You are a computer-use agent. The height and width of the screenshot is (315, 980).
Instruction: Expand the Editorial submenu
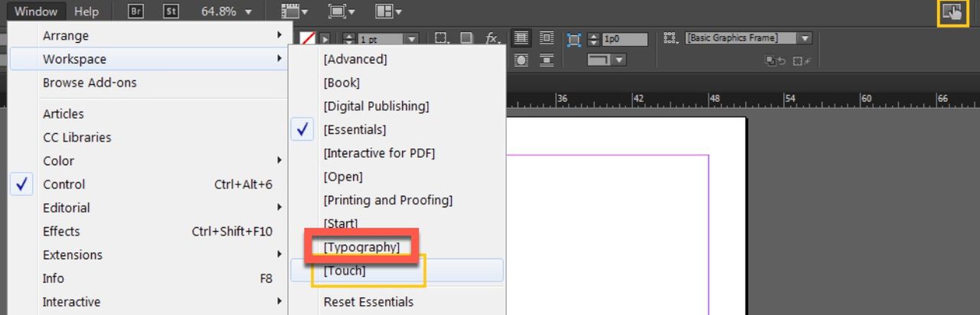[149, 208]
